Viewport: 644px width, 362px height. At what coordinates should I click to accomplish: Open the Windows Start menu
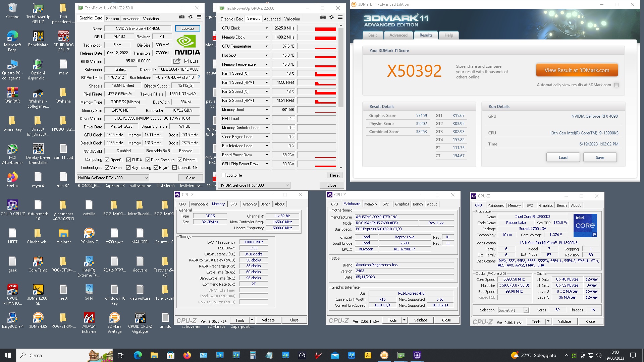tap(8, 355)
